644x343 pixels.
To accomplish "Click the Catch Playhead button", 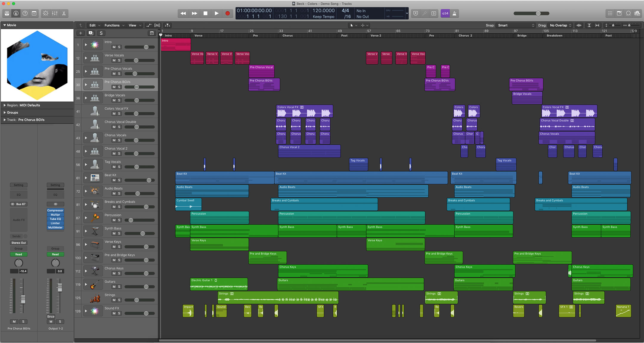I will [168, 25].
